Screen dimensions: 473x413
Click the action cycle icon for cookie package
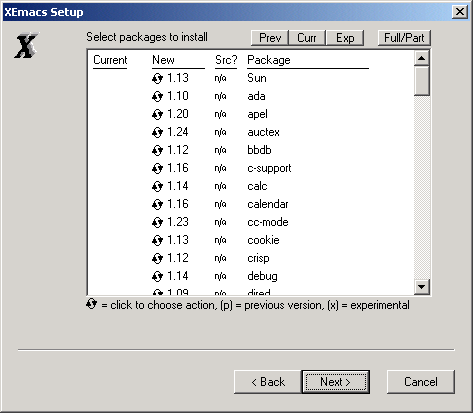point(157,241)
